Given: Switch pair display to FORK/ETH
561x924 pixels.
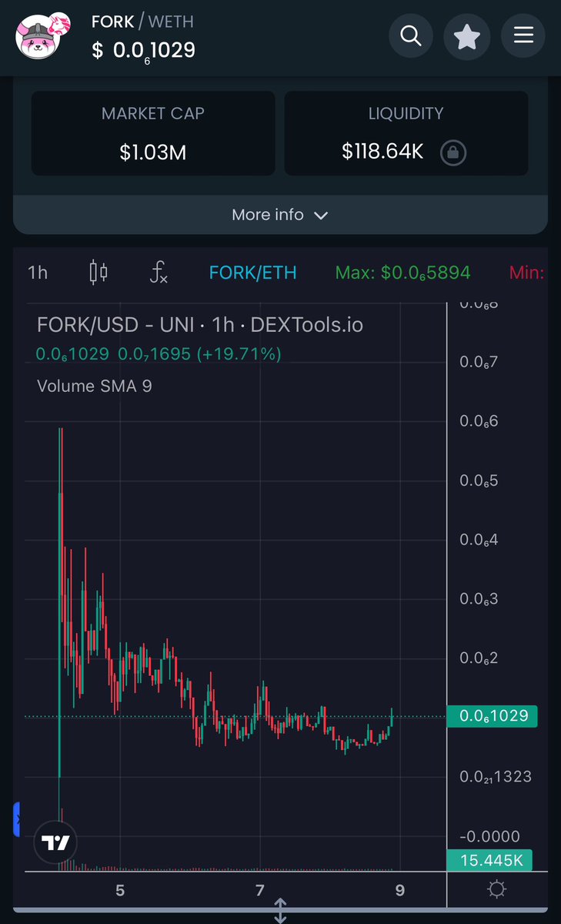Looking at the screenshot, I should tap(252, 273).
